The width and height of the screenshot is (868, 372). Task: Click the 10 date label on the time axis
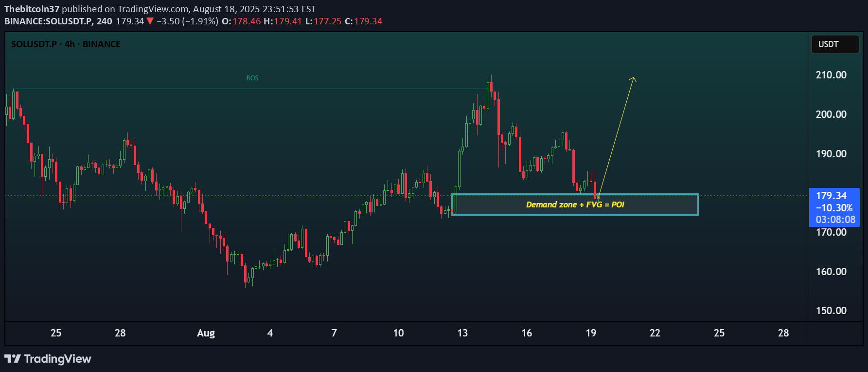[x=398, y=333]
